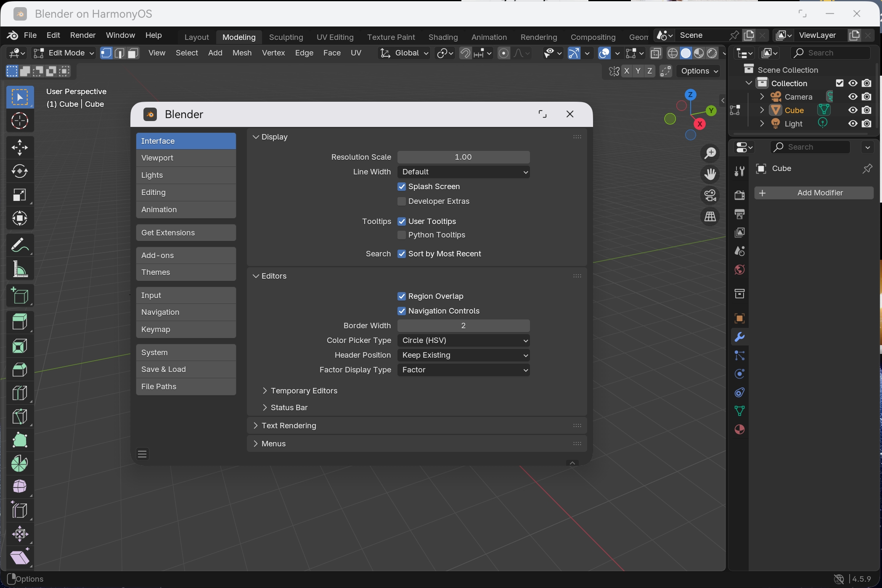This screenshot has height=588, width=882.
Task: Switch to the Sculpting workspace tab
Action: pos(286,37)
